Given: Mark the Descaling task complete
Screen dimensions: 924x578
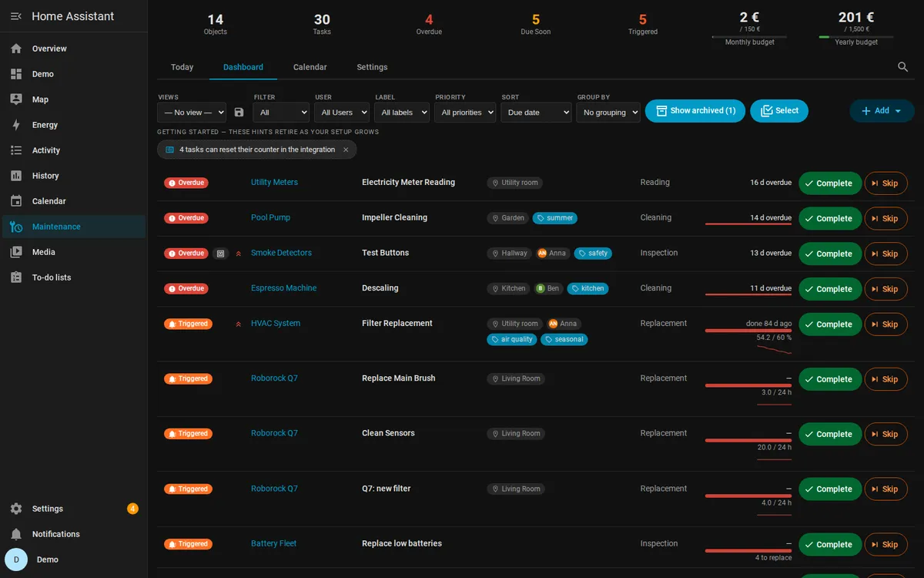Looking at the screenshot, I should 830,289.
